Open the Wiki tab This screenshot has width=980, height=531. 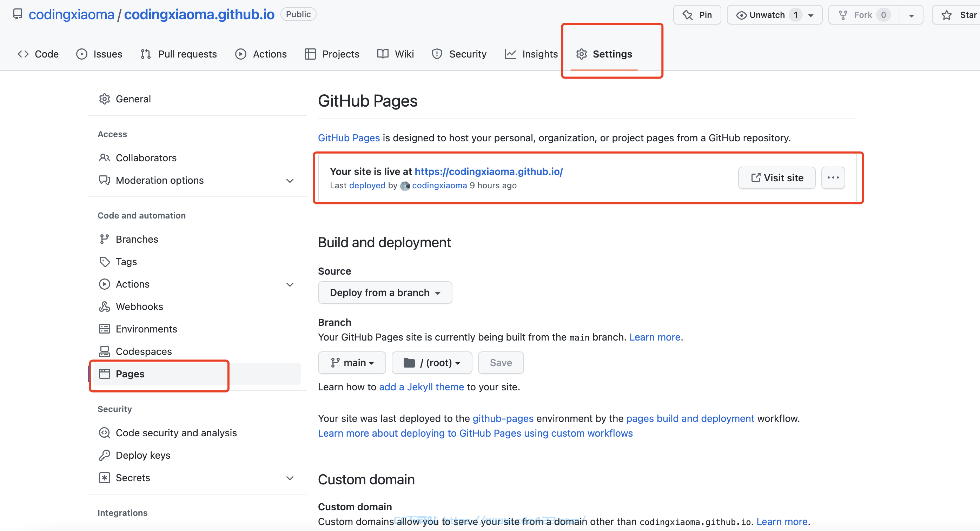pos(395,54)
